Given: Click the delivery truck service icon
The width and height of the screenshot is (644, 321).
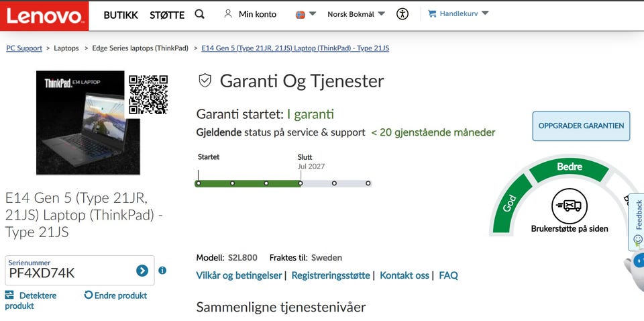Looking at the screenshot, I should point(570,205).
